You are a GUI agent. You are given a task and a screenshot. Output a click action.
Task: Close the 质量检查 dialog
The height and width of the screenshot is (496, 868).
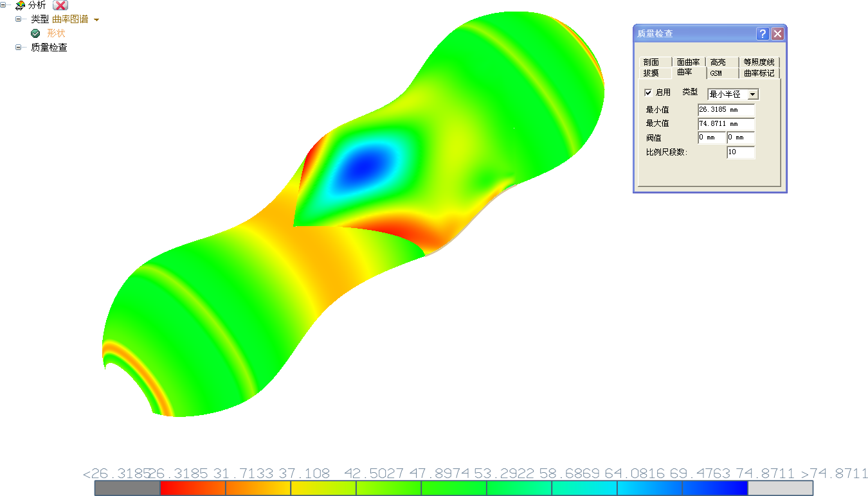tap(777, 34)
